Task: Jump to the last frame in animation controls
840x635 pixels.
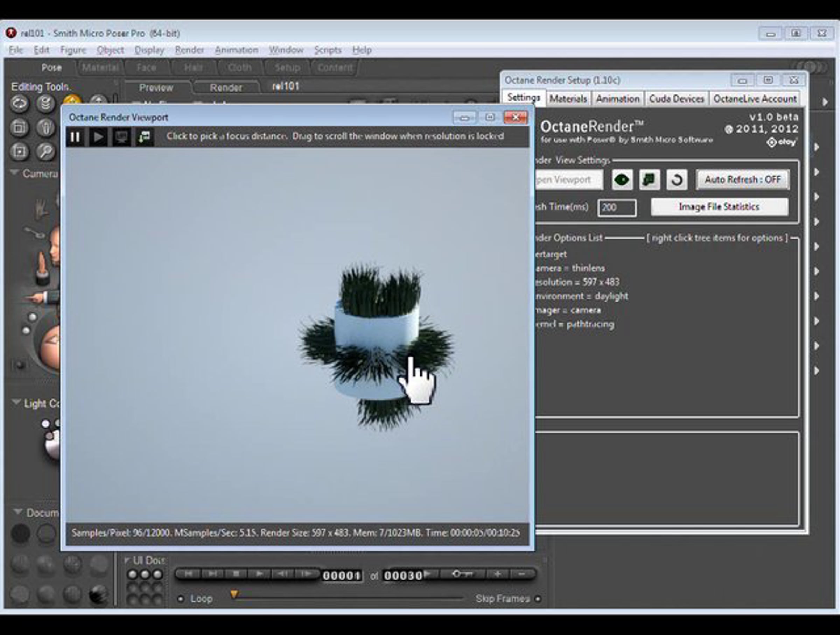Action: pos(212,573)
